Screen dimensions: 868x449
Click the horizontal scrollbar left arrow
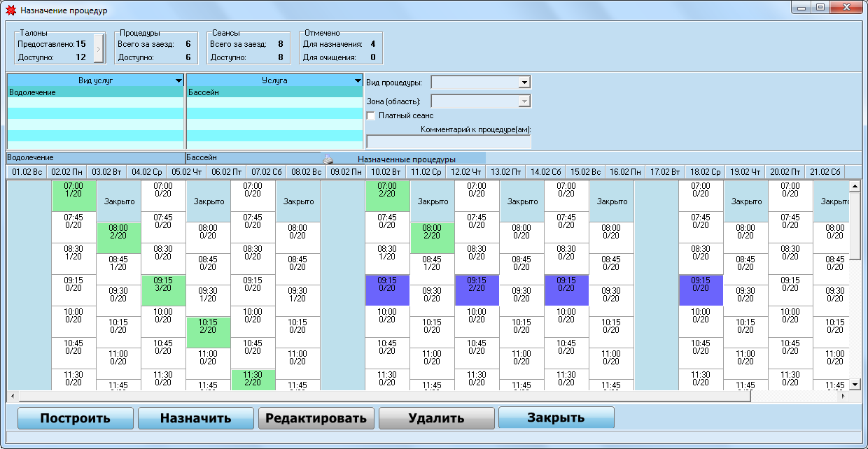click(11, 396)
